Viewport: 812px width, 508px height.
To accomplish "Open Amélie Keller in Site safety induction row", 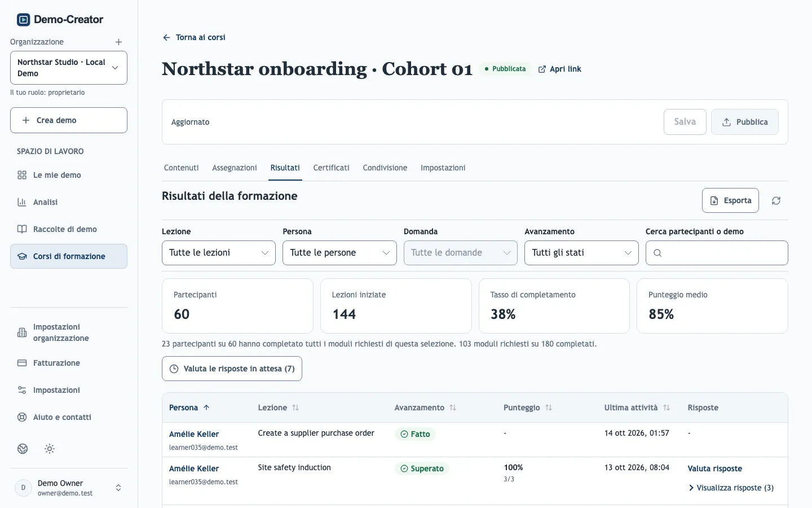I will (194, 468).
